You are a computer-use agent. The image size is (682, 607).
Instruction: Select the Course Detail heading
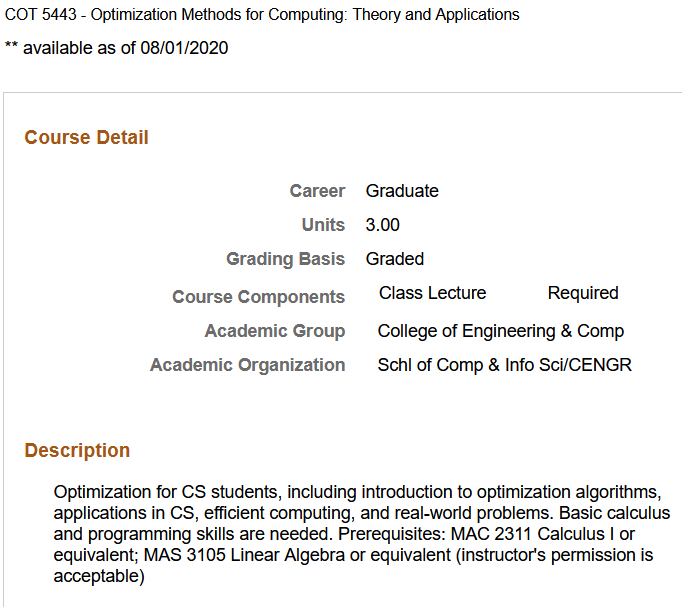86,138
